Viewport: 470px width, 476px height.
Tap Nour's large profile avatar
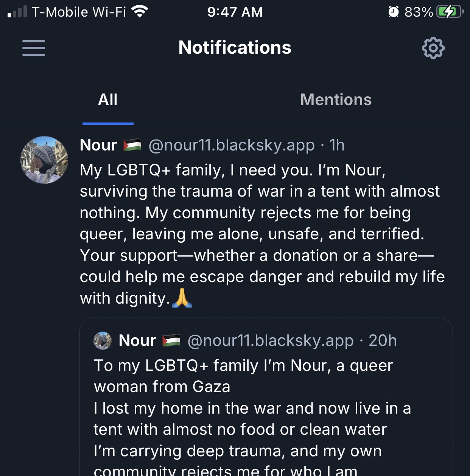44,160
